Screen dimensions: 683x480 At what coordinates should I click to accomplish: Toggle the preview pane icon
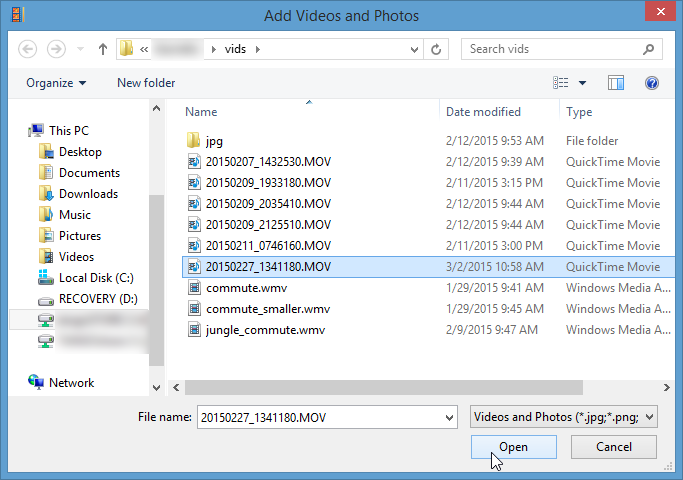pyautogui.click(x=616, y=83)
